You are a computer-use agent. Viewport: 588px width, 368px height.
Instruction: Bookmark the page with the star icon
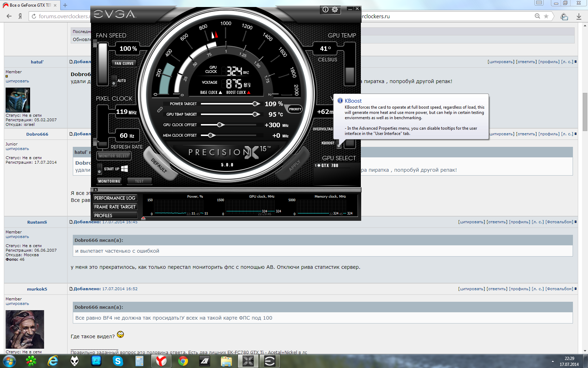point(546,16)
